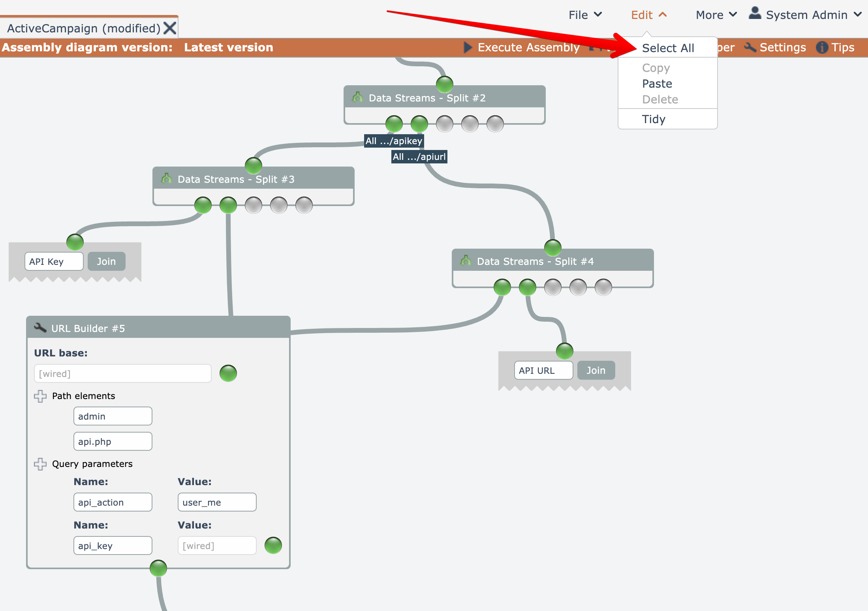
Task: Add a path element with plus icon
Action: pos(40,396)
